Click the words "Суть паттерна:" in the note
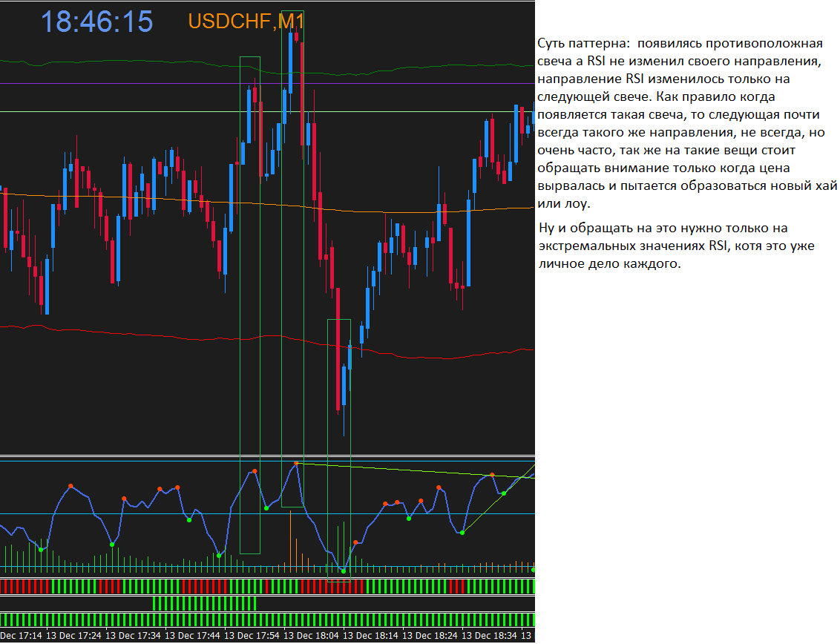 click(x=584, y=43)
